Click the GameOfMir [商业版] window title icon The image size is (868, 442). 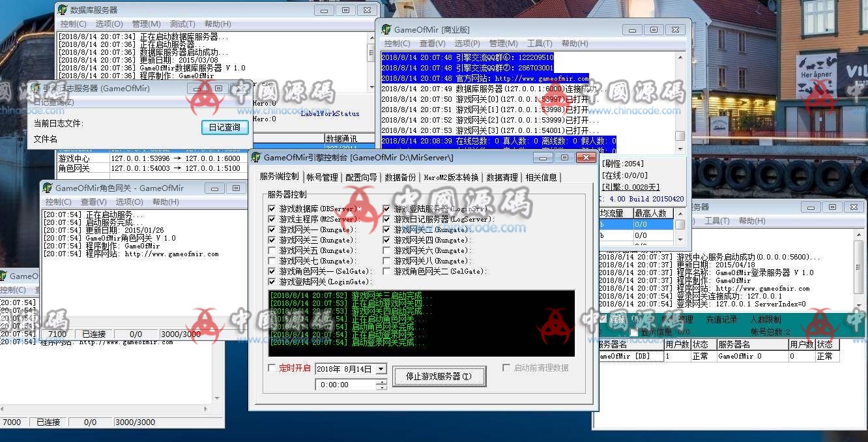click(386, 29)
